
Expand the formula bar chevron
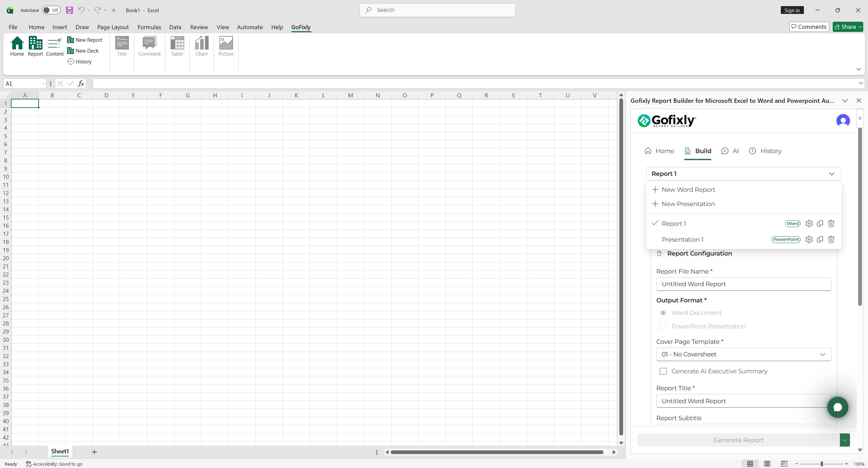pyautogui.click(x=861, y=83)
